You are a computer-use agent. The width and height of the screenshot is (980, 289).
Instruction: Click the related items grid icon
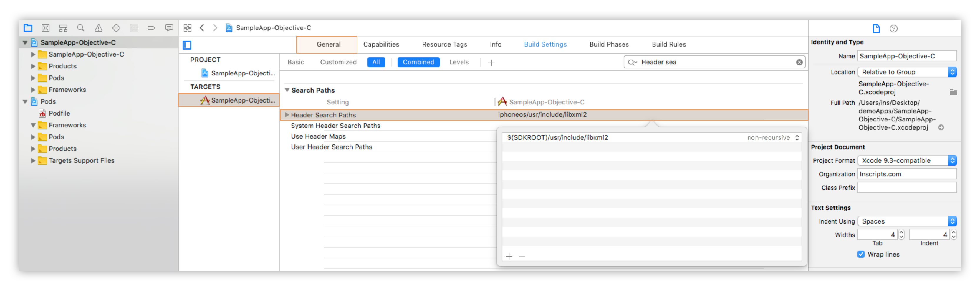tap(188, 28)
